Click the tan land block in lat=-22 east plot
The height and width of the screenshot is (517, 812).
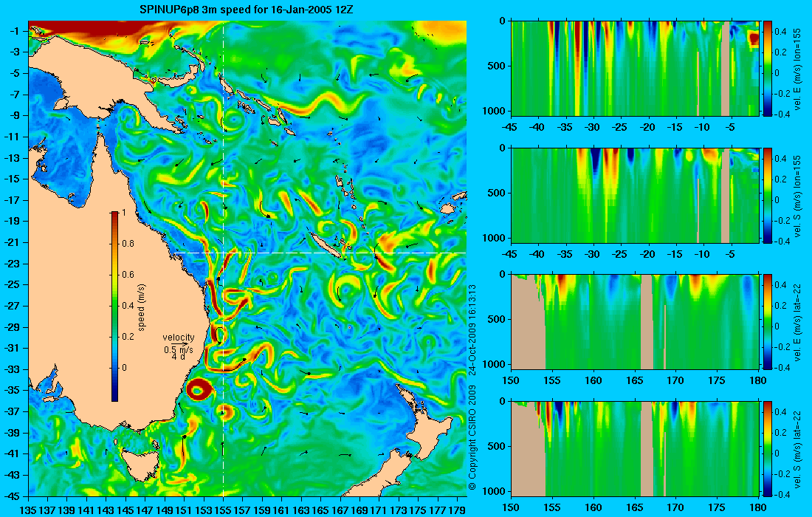point(529,323)
